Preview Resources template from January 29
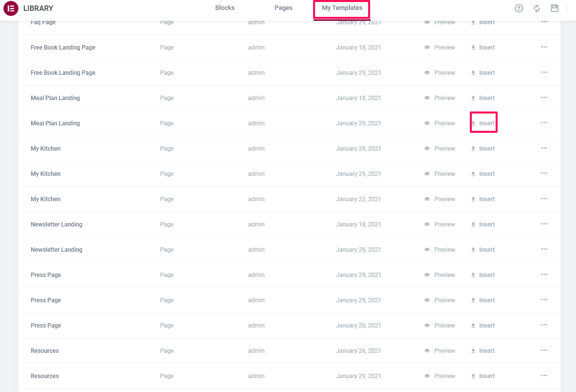The image size is (576, 392). 440,376
